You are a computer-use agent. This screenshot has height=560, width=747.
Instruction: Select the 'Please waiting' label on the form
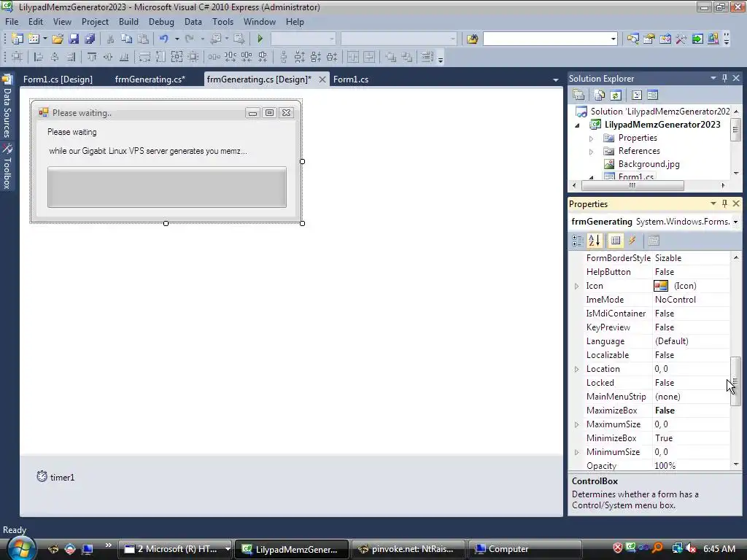72,132
